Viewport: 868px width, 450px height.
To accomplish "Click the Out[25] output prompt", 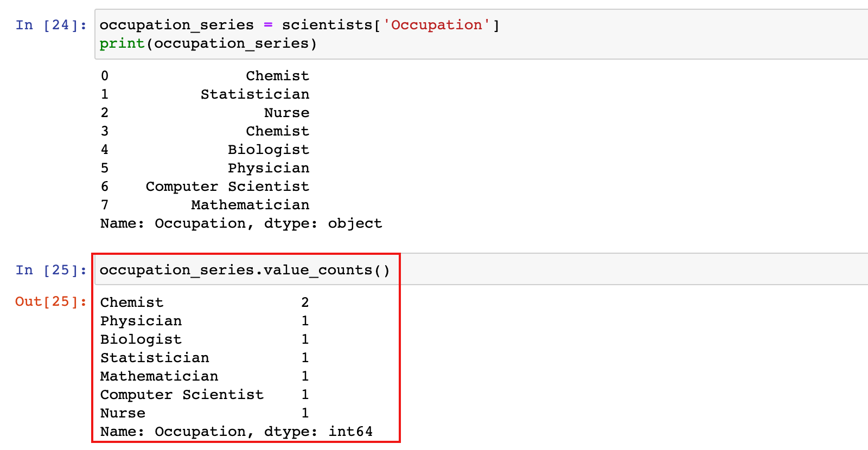I will (51, 301).
